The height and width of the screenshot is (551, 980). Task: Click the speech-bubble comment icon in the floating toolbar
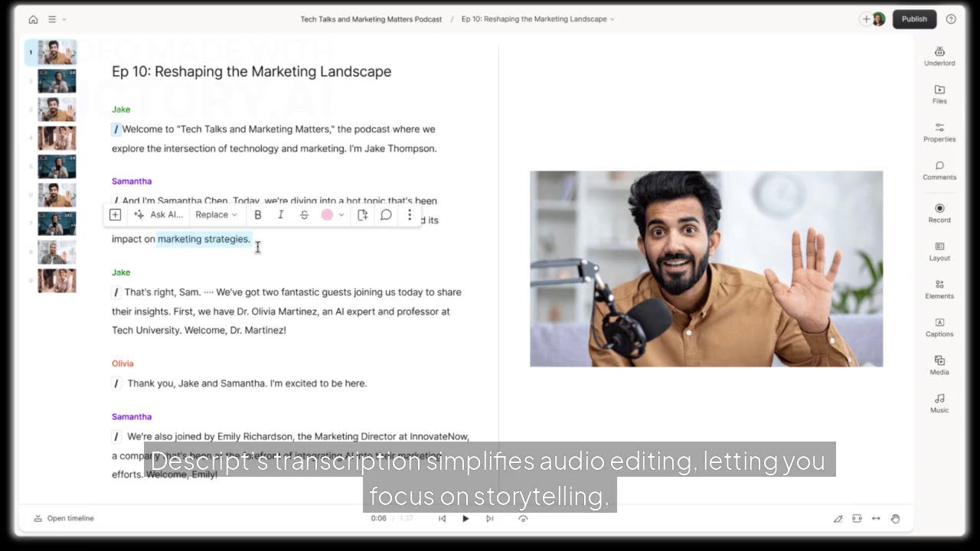[x=386, y=215]
